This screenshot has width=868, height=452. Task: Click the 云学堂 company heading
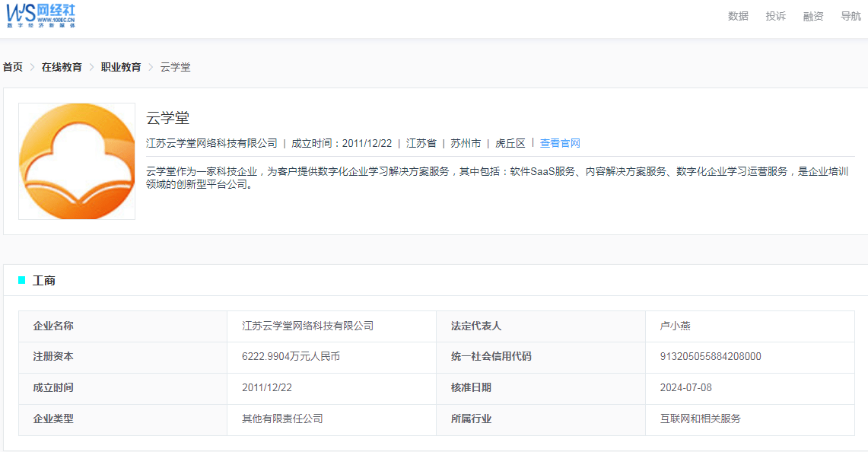(167, 118)
